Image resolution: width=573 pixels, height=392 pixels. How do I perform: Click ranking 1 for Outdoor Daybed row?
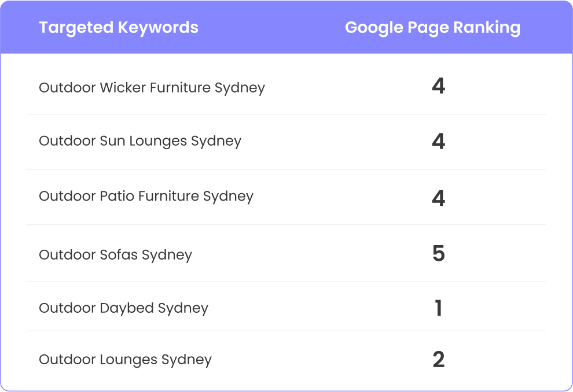click(x=439, y=308)
